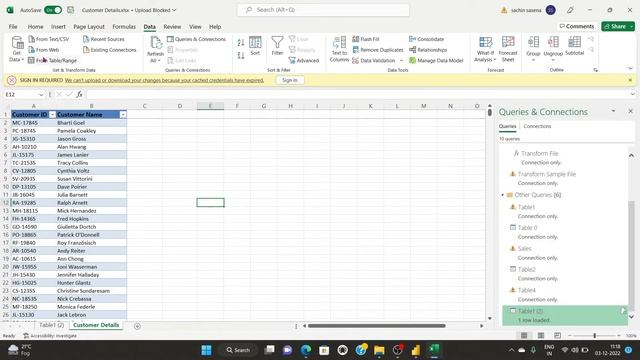Open File Explorer from taskbar

coord(379,350)
